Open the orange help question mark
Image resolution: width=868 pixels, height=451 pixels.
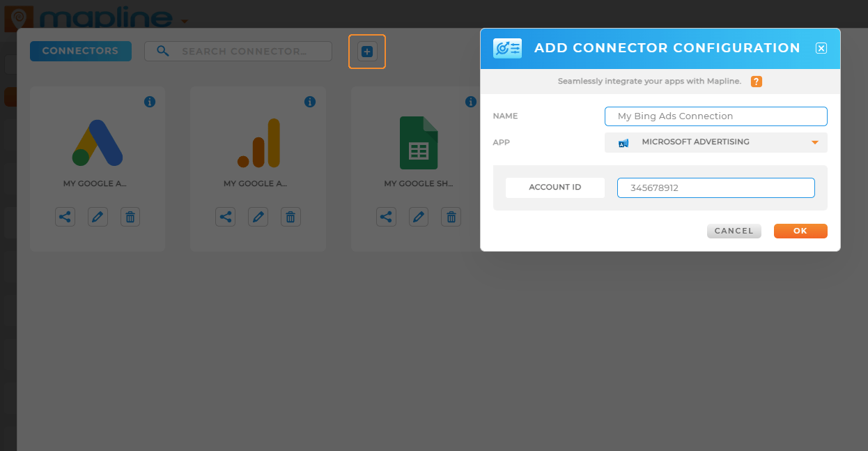756,82
